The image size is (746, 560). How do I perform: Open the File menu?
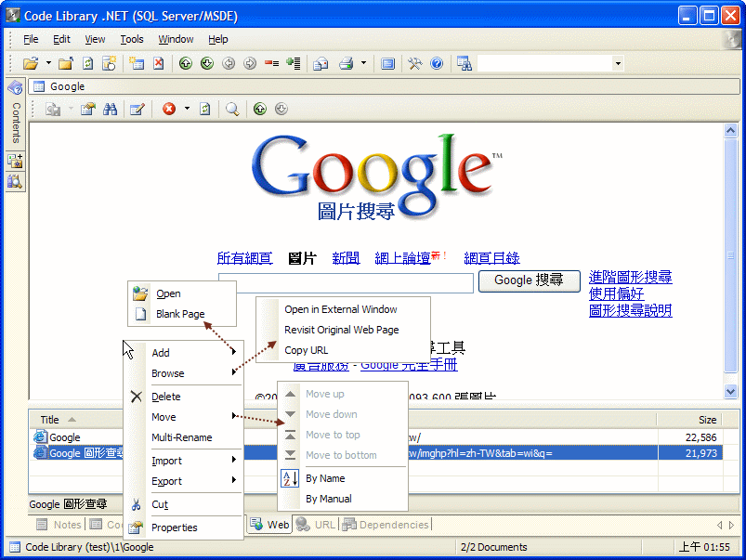point(31,39)
